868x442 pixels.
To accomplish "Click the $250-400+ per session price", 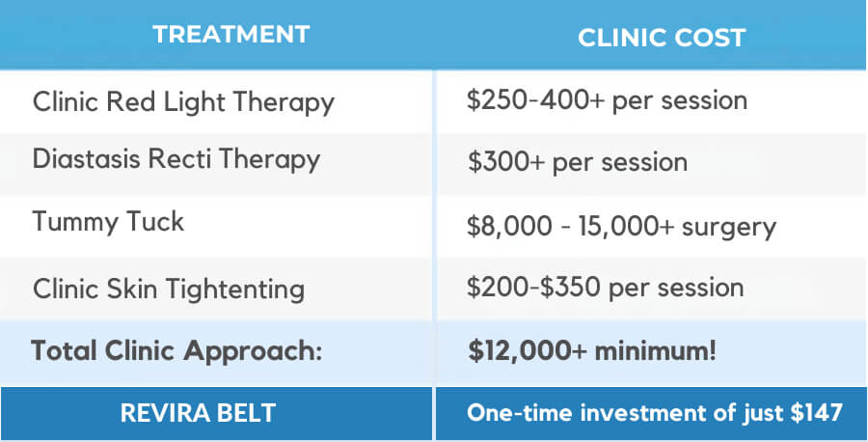I will (608, 99).
